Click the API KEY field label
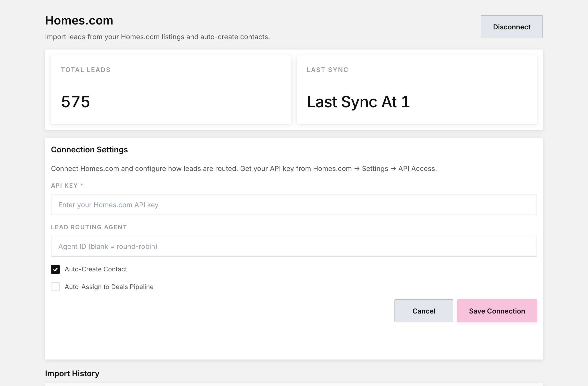588x386 pixels. pyautogui.click(x=67, y=185)
